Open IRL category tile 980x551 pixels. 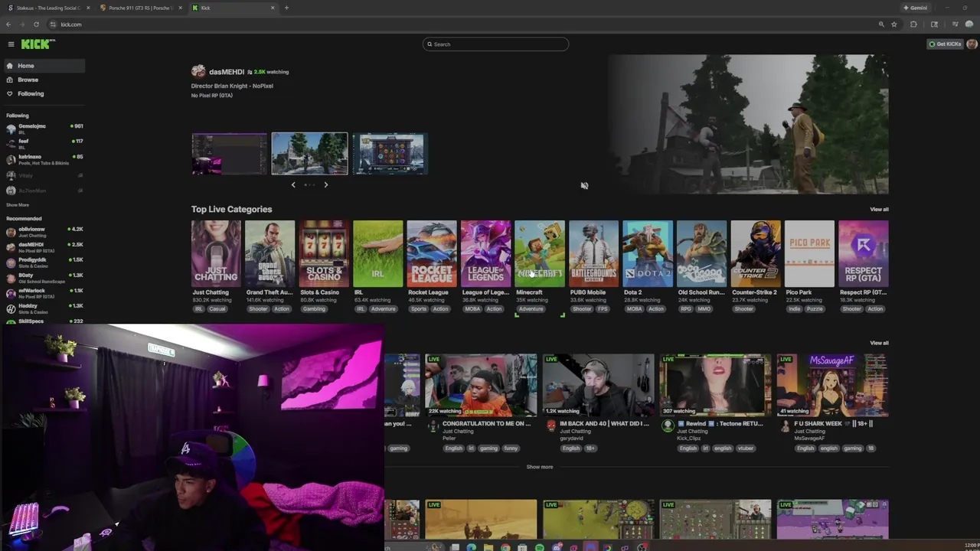377,254
